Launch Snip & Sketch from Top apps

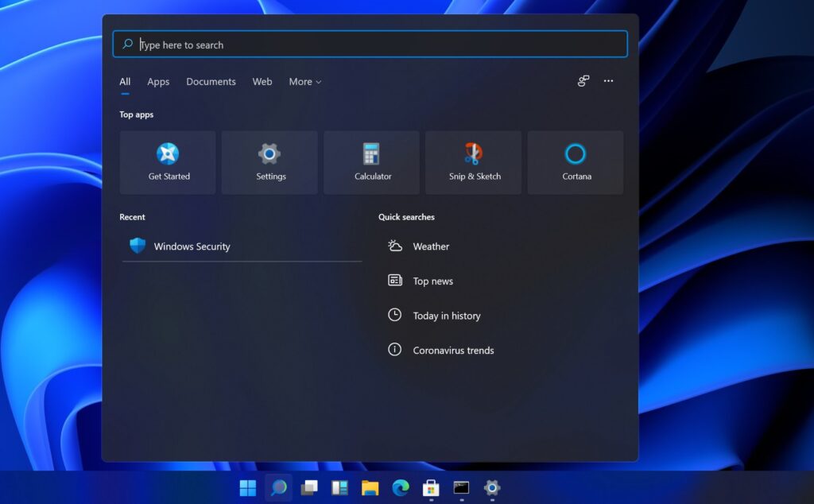click(x=474, y=162)
